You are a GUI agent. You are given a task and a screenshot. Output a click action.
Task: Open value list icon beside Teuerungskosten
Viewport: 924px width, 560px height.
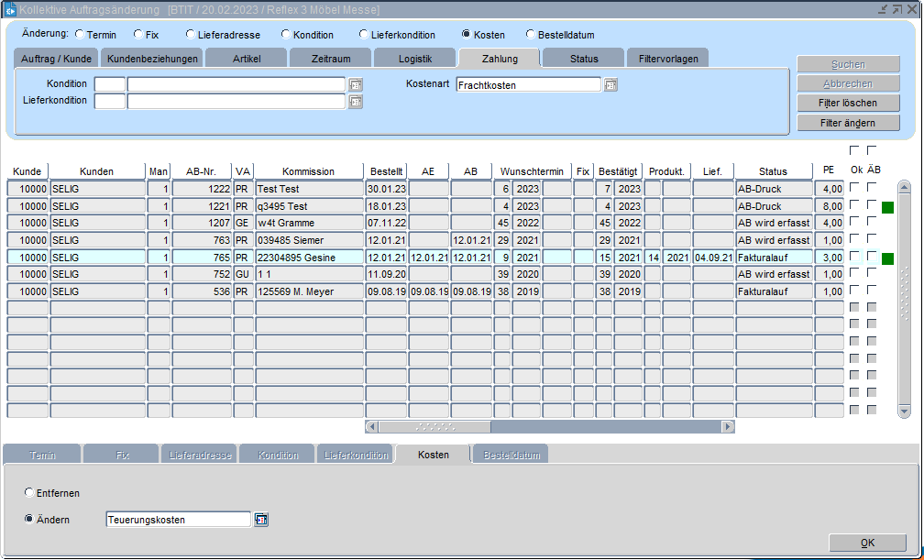(x=261, y=520)
